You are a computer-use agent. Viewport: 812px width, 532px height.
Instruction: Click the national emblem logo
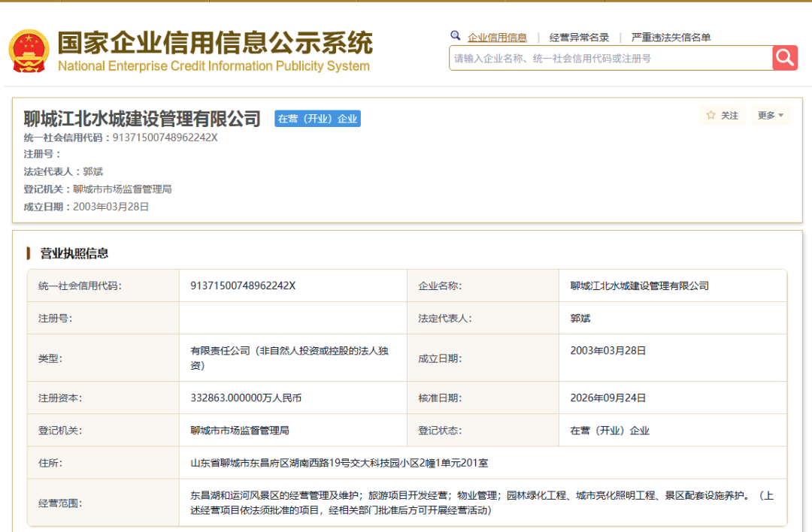[x=29, y=50]
